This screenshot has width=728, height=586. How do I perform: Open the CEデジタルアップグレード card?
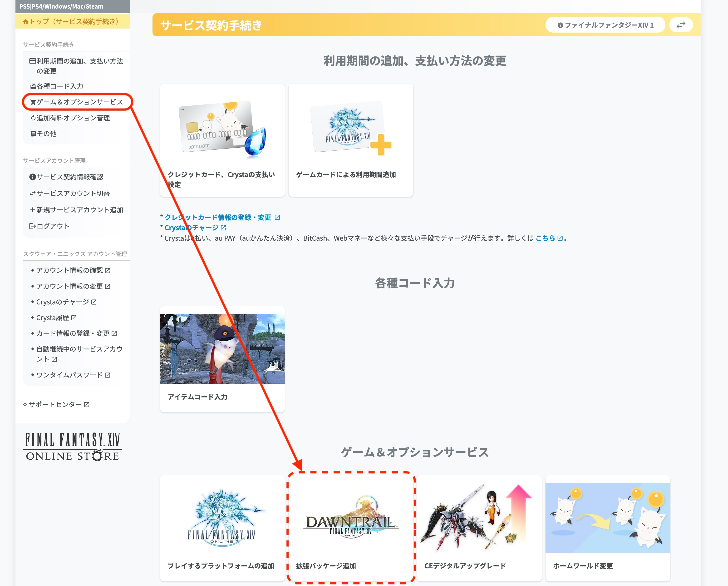pos(479,528)
